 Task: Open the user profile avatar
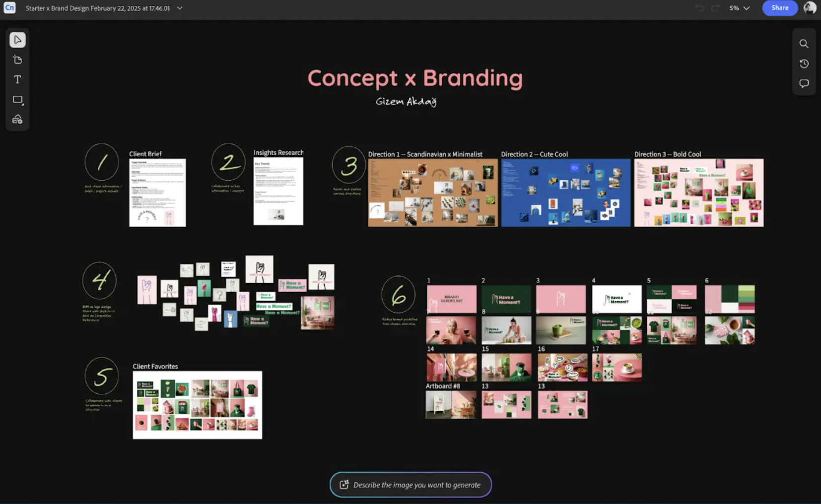(810, 8)
